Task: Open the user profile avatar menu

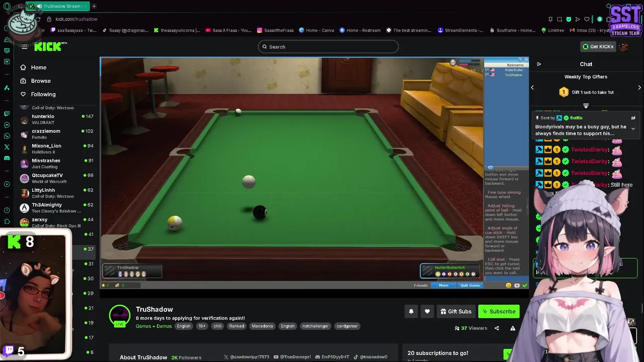Action: pyautogui.click(x=624, y=47)
